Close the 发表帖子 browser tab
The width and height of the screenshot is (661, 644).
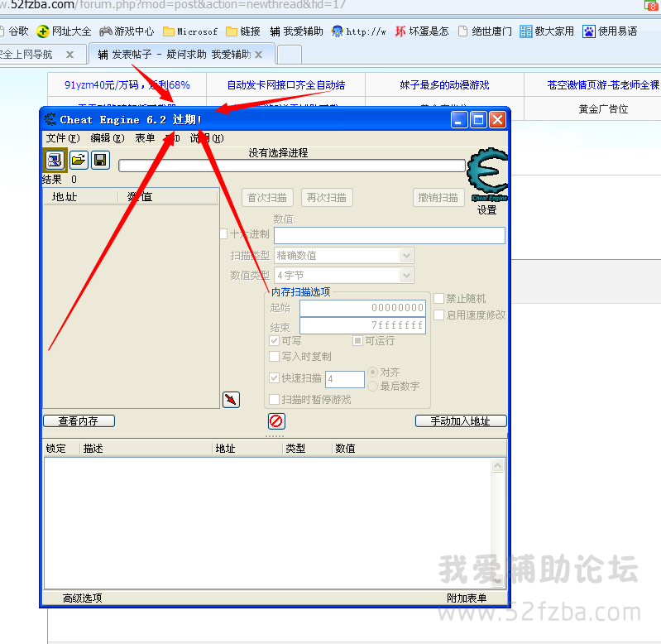coord(258,55)
